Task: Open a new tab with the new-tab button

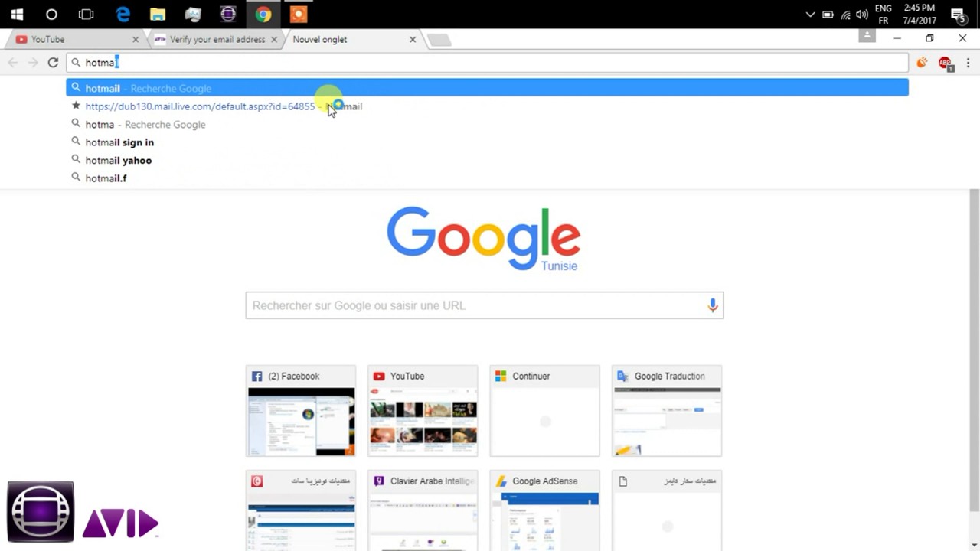Action: click(439, 40)
